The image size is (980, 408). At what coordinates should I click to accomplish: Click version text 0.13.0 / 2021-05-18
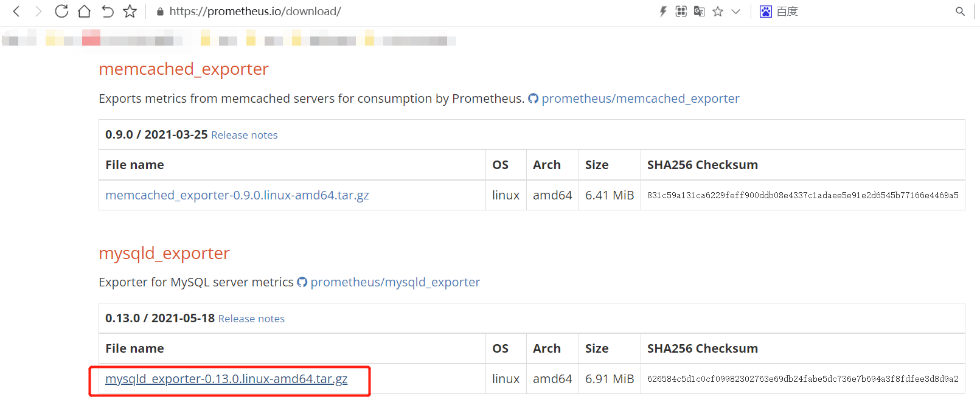coord(160,318)
